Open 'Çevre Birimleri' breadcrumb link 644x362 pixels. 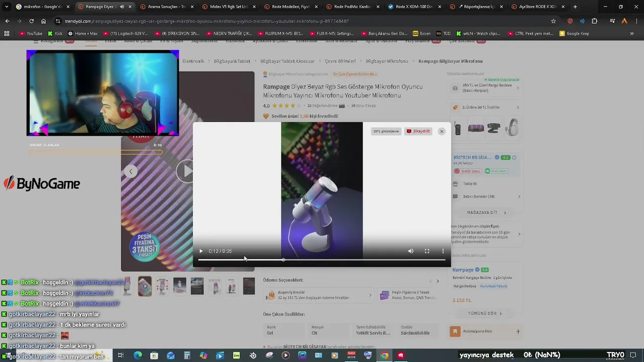point(340,61)
